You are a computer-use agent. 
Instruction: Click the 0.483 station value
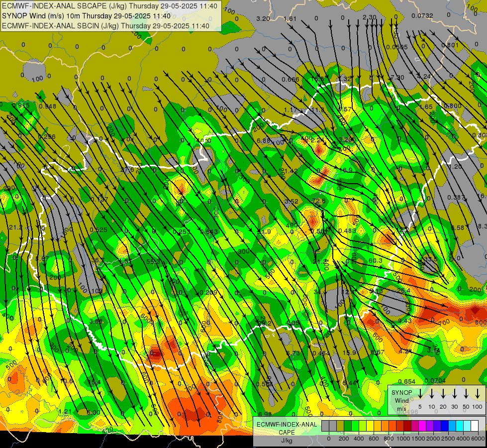coord(347,230)
